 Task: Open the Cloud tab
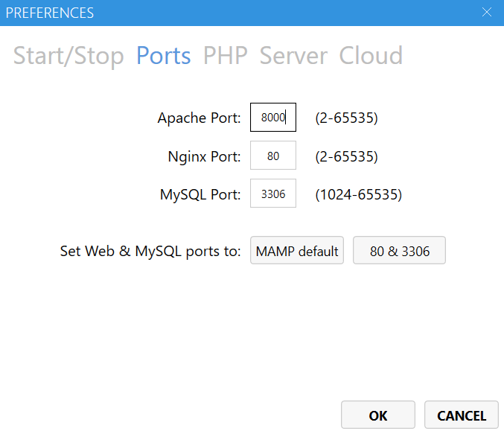(x=371, y=56)
